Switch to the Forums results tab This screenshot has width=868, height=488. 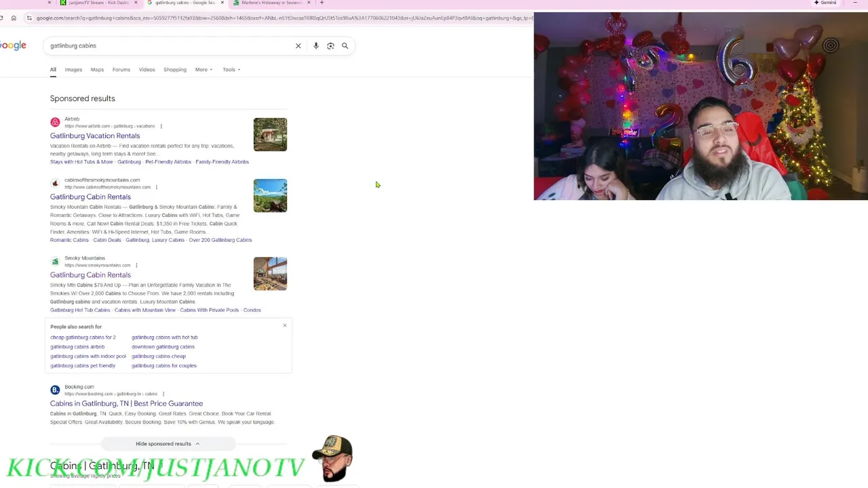(121, 70)
